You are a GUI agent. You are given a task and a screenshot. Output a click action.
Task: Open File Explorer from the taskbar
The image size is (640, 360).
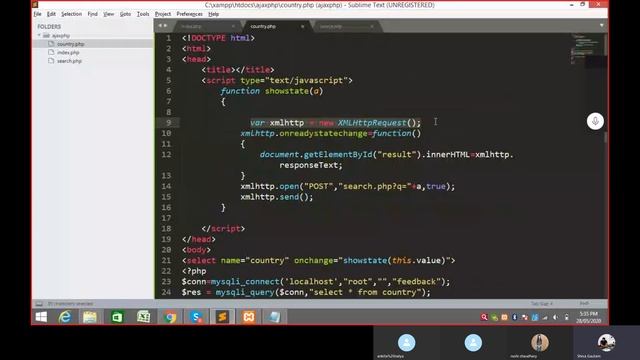point(90,317)
